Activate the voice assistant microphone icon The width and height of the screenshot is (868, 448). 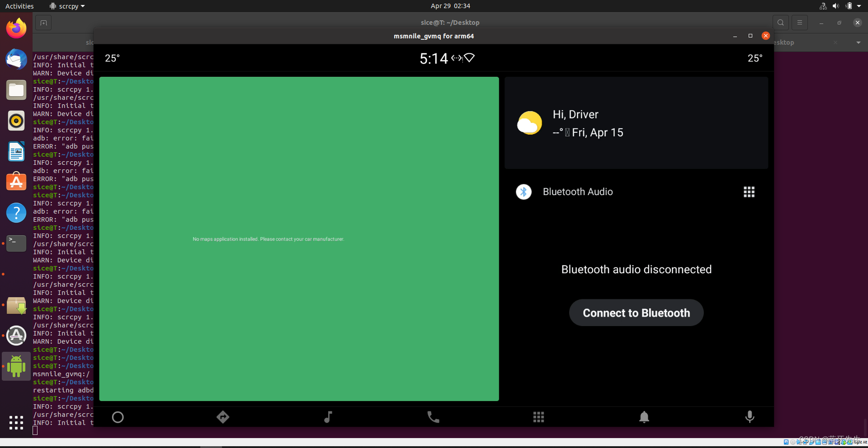750,417
